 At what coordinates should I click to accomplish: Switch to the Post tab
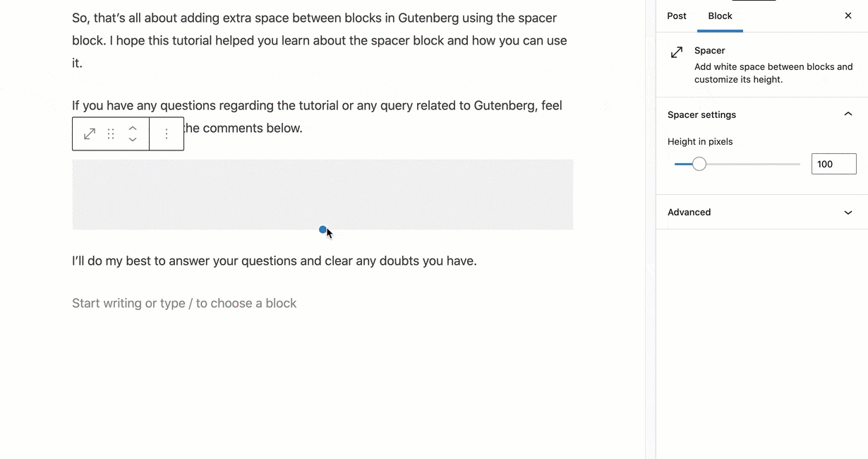[676, 16]
